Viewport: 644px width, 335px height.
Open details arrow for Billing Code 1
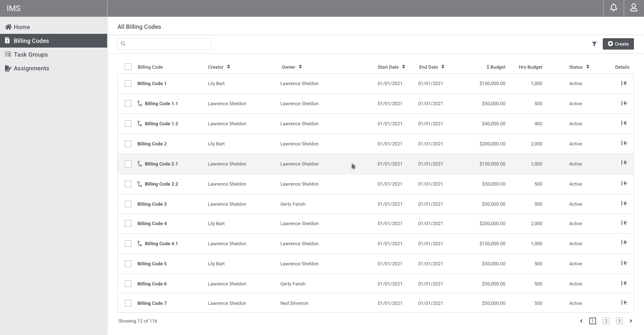[x=624, y=83]
